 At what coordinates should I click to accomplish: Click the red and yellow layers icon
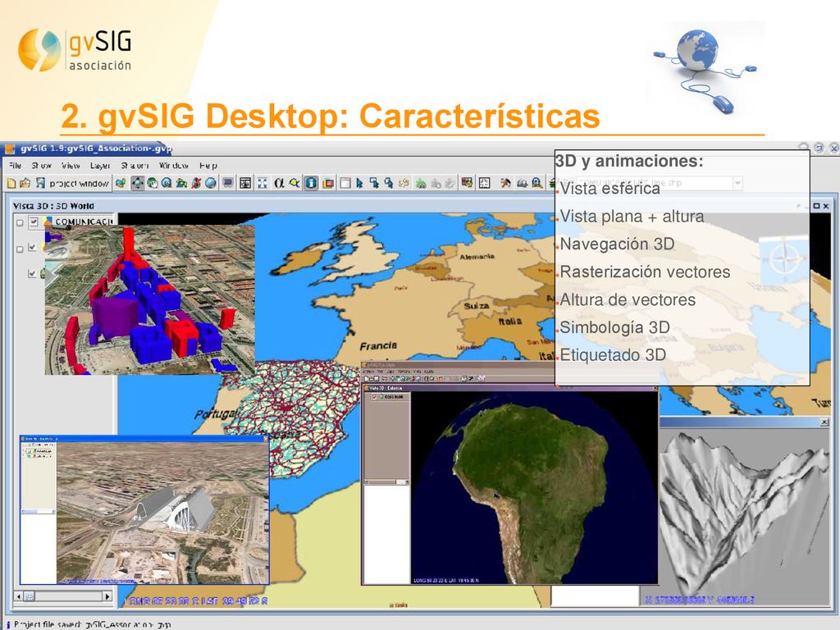point(328,183)
